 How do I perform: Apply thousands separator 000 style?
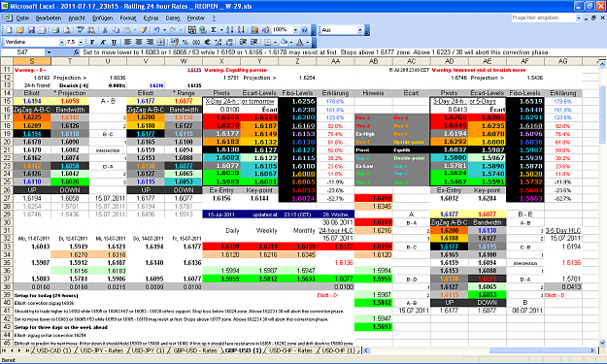[196, 42]
